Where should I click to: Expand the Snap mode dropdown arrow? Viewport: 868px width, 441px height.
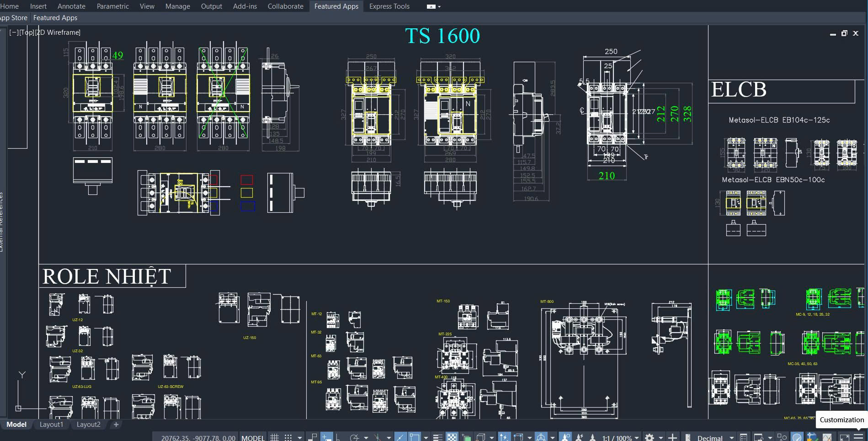coord(300,438)
